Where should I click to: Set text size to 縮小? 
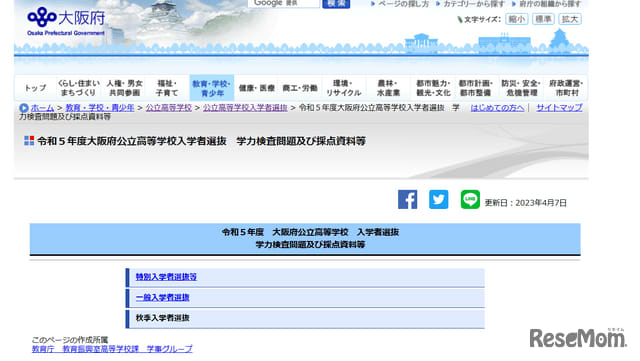[516, 19]
